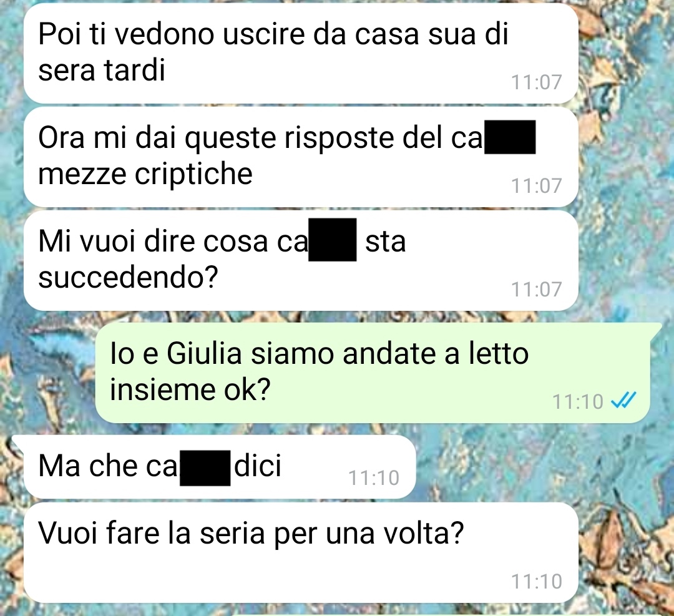Tap the green 'Io e Giulia' sent message

pos(372,373)
